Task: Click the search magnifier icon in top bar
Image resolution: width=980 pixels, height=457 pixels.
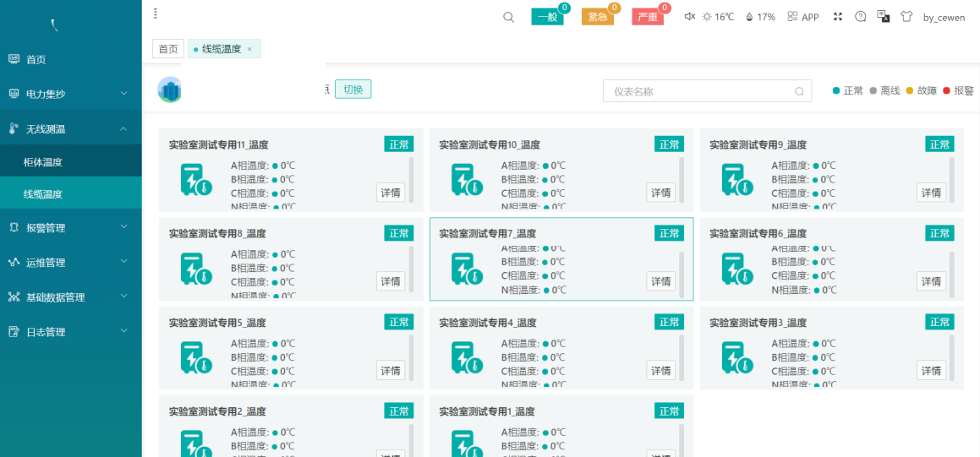Action: pos(508,17)
